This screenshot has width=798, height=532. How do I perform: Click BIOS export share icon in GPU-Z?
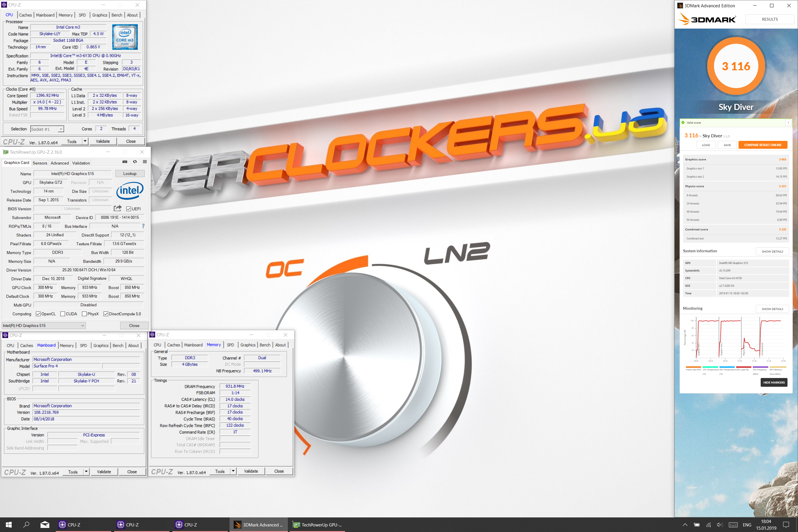pos(118,208)
